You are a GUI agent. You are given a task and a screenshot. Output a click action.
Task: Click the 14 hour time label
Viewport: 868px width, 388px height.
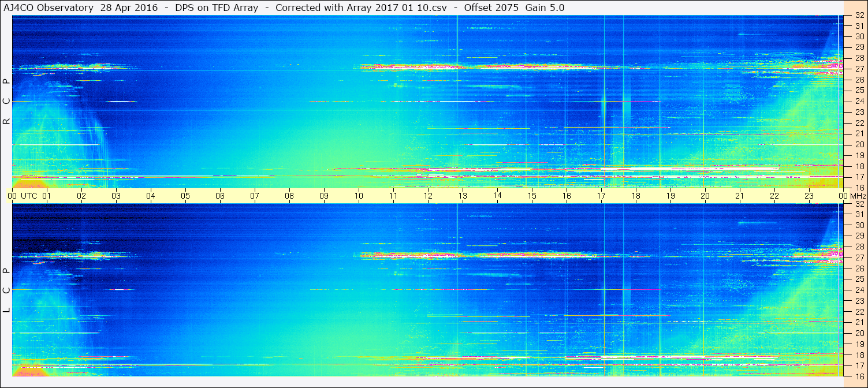(x=497, y=196)
